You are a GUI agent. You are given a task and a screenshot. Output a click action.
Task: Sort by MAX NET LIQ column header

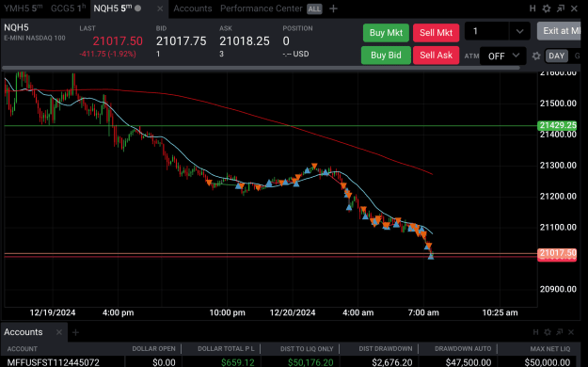click(x=550, y=348)
